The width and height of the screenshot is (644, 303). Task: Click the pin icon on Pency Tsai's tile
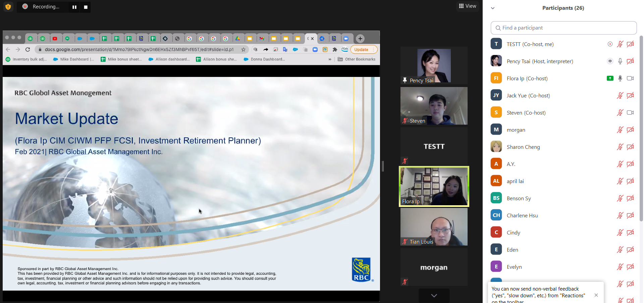coord(405,80)
